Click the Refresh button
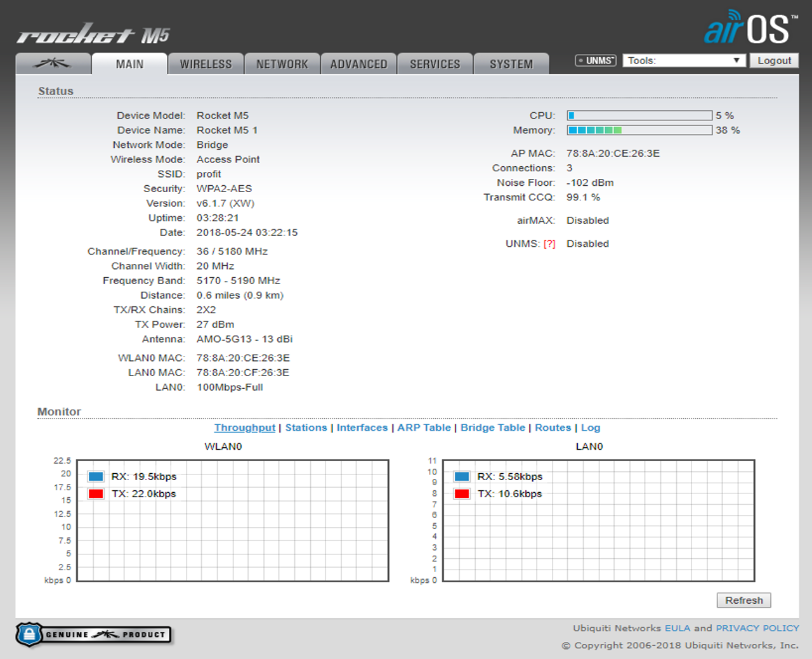Screen dimensions: 812x659 click(743, 601)
